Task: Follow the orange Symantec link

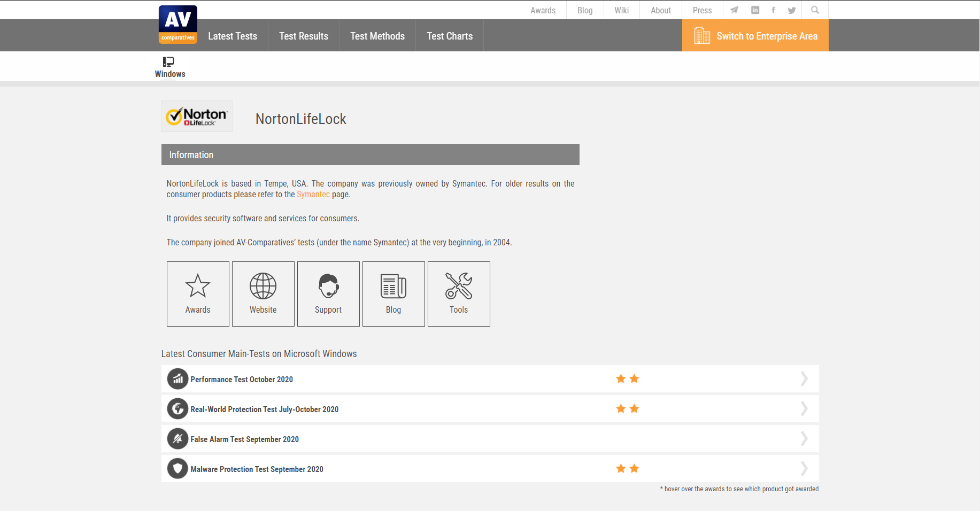Action: [x=313, y=195]
